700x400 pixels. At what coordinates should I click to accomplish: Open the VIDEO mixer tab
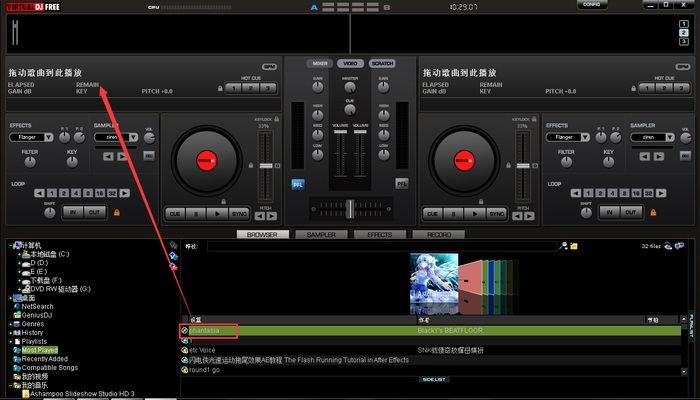(x=349, y=63)
